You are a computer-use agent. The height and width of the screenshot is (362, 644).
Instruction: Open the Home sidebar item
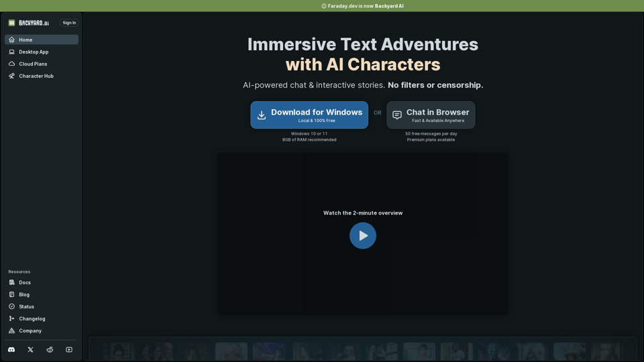[x=42, y=40]
